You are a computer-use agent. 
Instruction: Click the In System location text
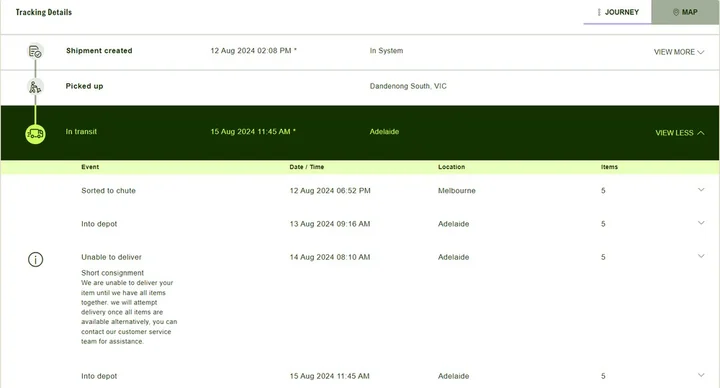coord(386,51)
